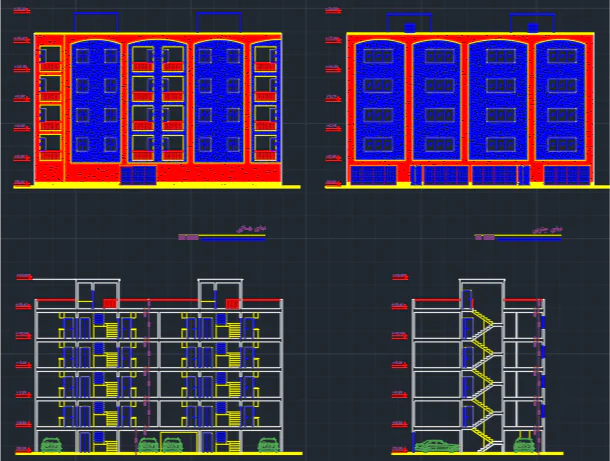Select the rightmost green car in left section

tap(268, 445)
